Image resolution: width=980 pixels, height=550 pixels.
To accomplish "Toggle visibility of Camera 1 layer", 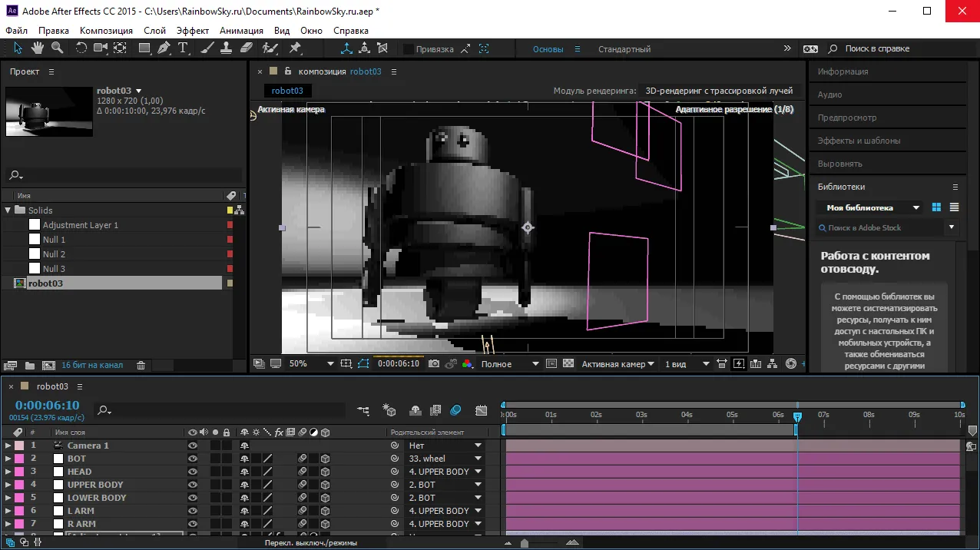I will pos(193,446).
